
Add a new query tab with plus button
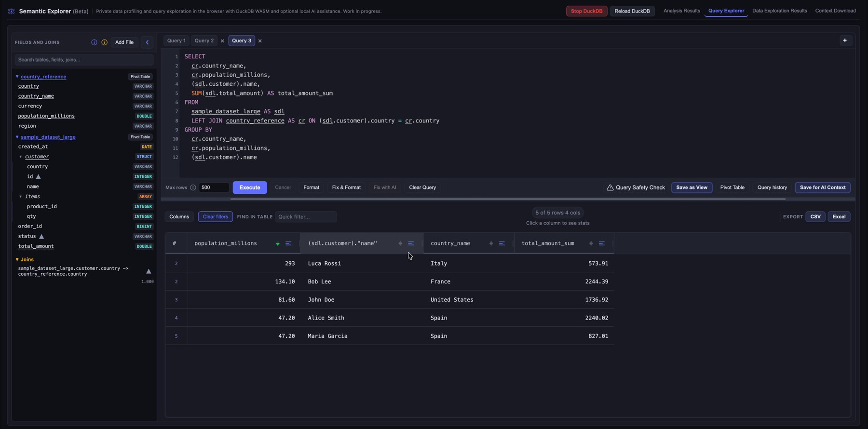[845, 40]
